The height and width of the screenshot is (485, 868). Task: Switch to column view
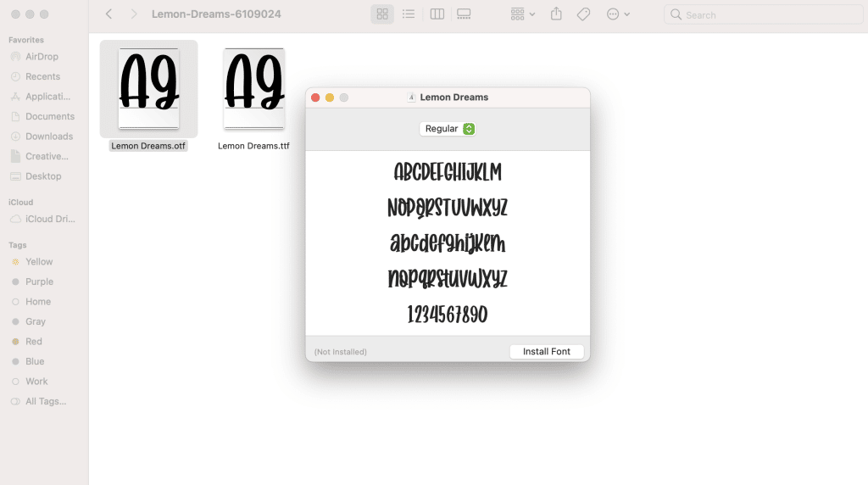pyautogui.click(x=437, y=14)
